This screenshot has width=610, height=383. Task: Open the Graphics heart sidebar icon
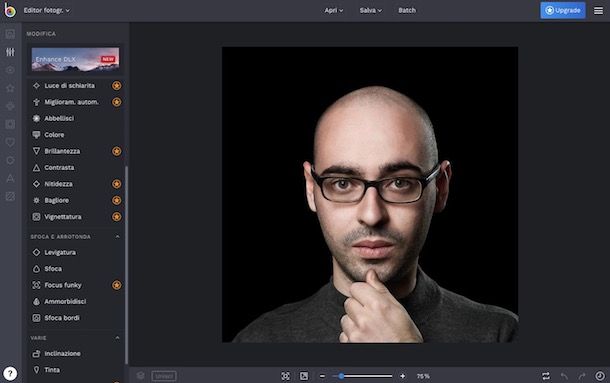pos(10,142)
